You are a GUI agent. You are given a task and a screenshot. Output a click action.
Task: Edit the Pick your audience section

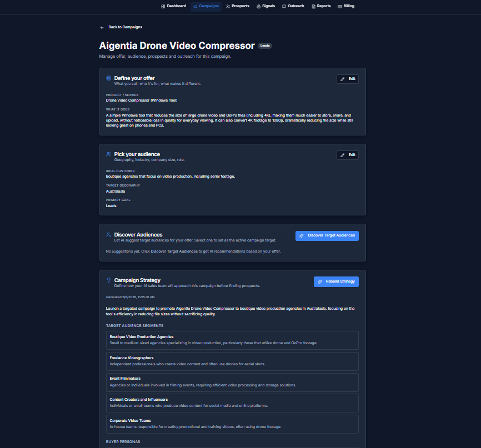[x=348, y=155]
